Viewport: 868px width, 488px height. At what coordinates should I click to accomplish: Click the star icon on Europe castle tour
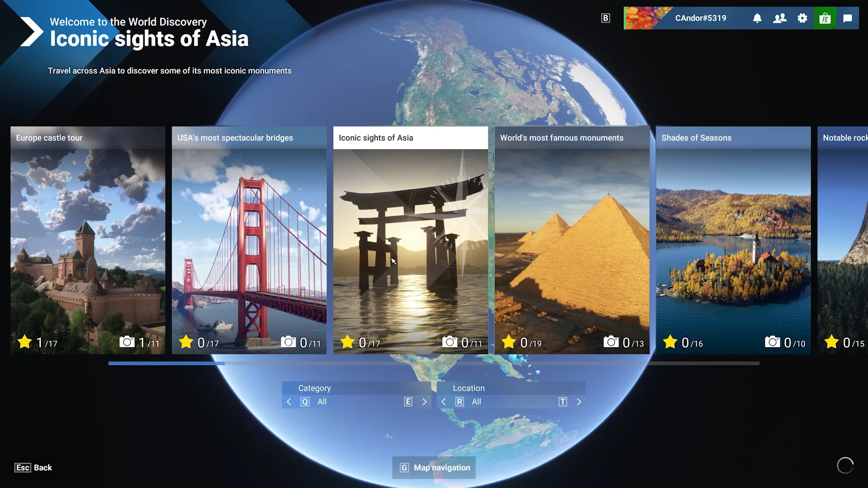24,342
